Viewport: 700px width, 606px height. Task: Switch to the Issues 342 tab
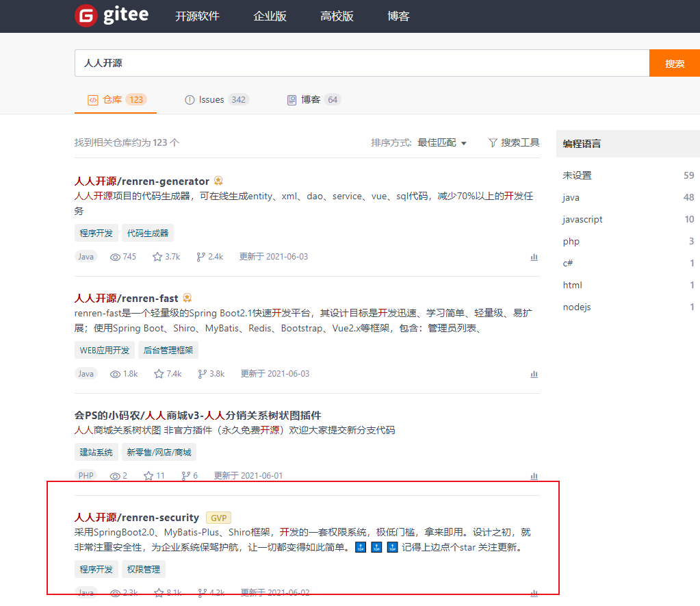(x=216, y=100)
